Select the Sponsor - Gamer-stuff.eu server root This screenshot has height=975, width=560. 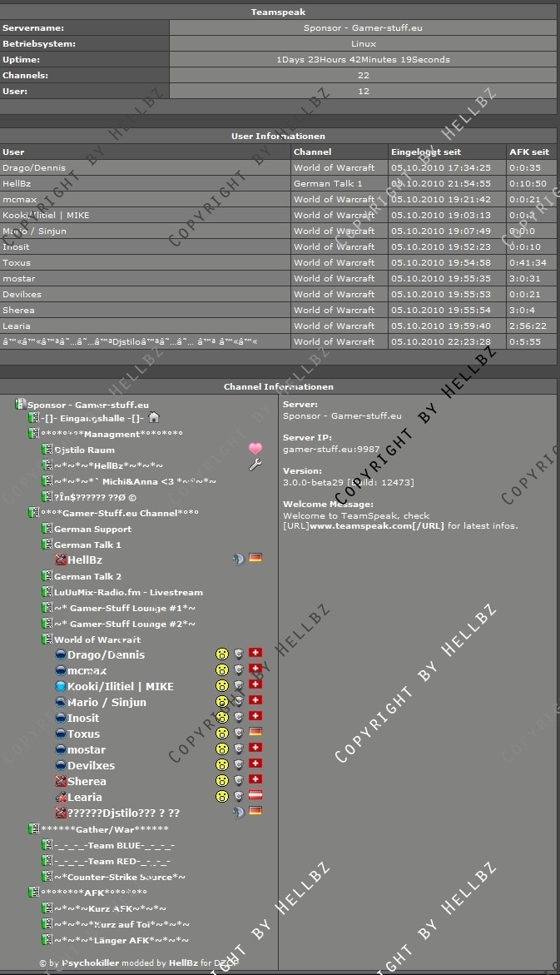tap(87, 405)
